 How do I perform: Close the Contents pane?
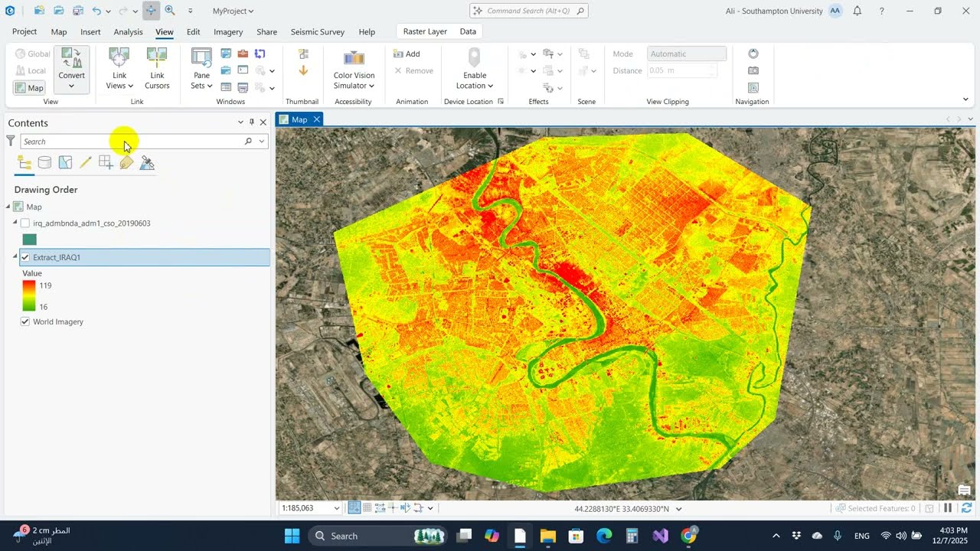263,122
